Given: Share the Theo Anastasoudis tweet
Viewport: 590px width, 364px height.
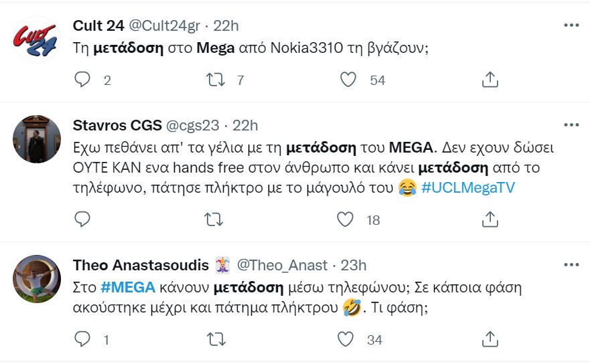Looking at the screenshot, I should coord(490,340).
